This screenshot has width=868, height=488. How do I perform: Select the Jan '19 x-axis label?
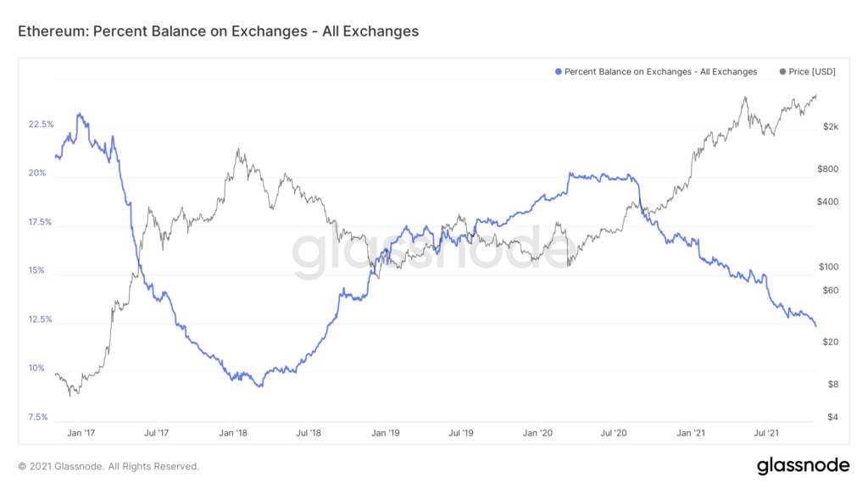[386, 433]
